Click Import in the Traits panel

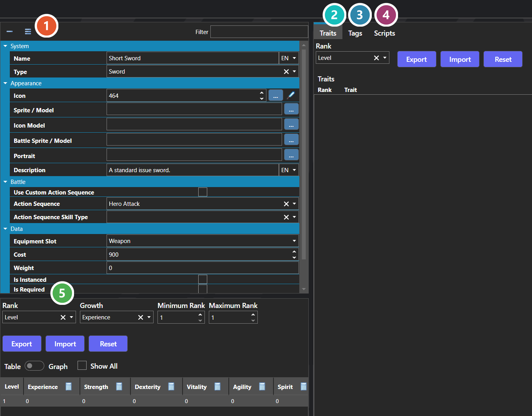[460, 59]
